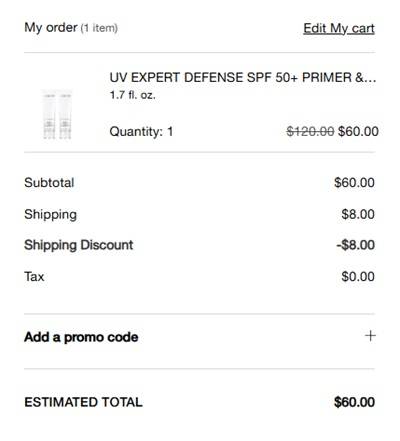Select the -$8.00 shipping discount amount
This screenshot has height=441, width=400.
point(355,245)
